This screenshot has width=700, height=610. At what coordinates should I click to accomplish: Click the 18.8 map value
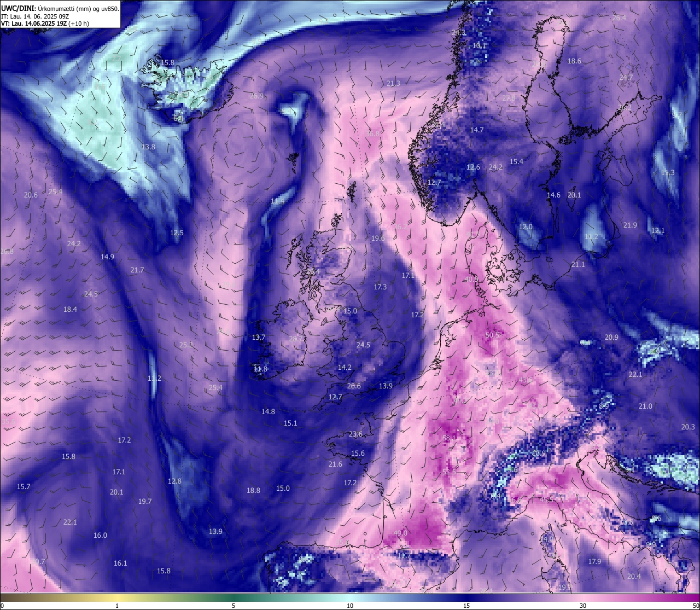pos(253,490)
